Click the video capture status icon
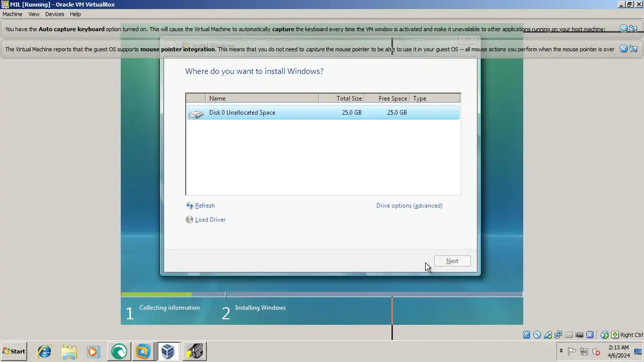Image resolution: width=644 pixels, height=362 pixels. [x=580, y=335]
